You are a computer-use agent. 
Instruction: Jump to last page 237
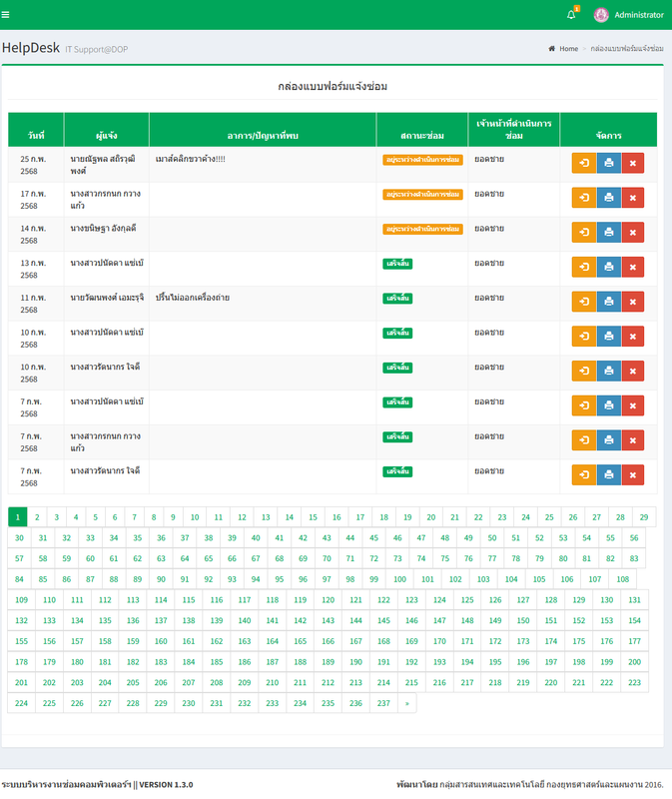coord(383,704)
